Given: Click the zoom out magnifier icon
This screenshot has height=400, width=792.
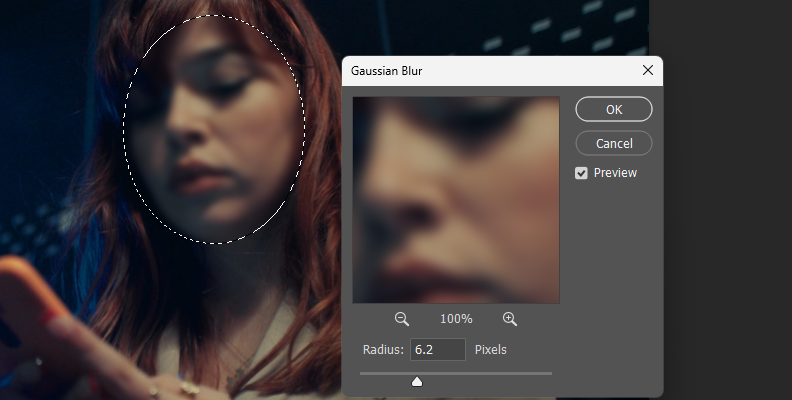Looking at the screenshot, I should coord(402,319).
